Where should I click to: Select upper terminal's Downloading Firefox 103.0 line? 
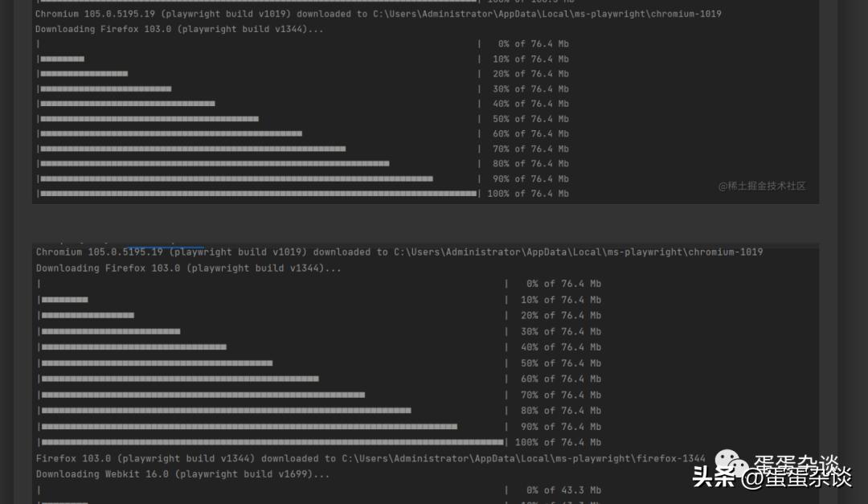pos(180,30)
